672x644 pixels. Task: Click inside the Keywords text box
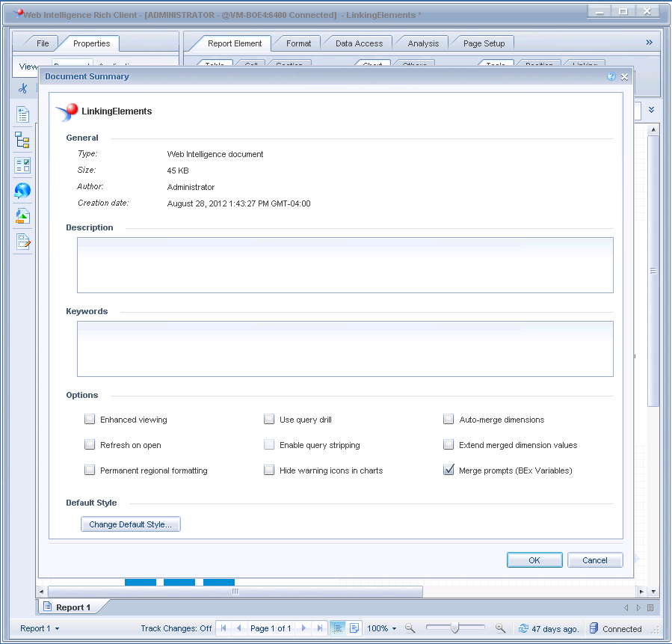[345, 349]
